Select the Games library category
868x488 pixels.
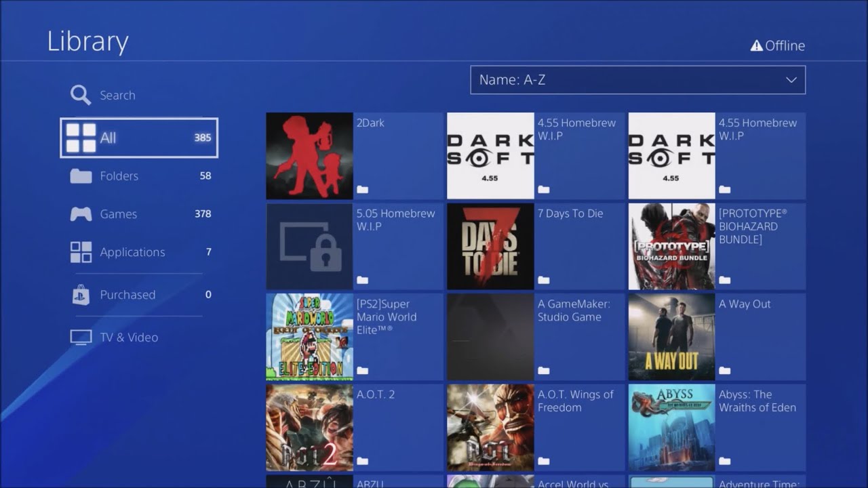(139, 214)
